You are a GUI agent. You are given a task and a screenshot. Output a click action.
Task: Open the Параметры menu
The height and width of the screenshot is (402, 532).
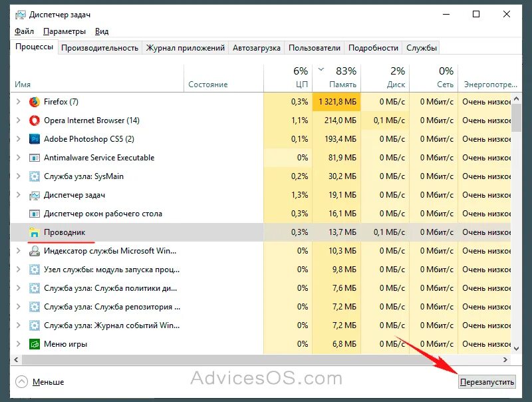65,31
